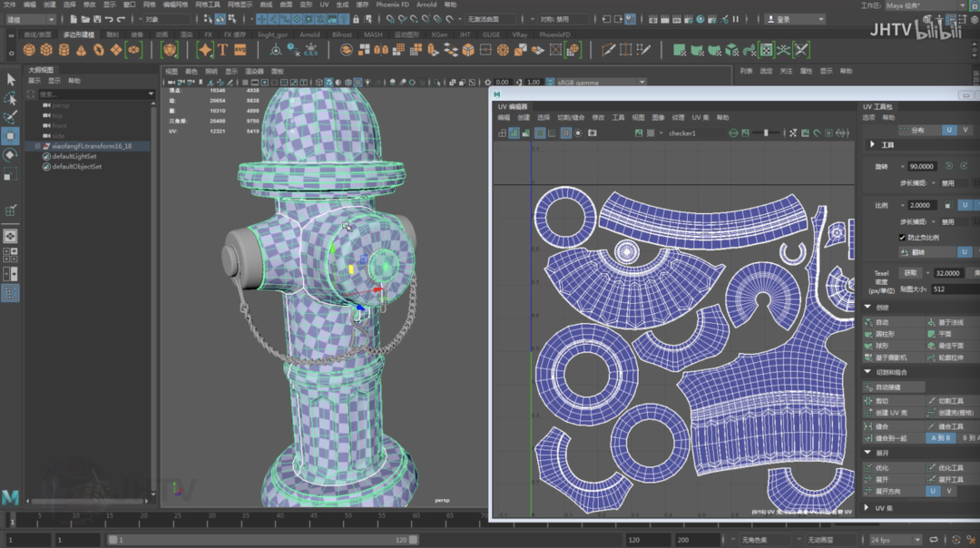Viewport: 980px width, 548px height.
Task: Click the Unfold (展开) UV icon
Action: (868, 479)
